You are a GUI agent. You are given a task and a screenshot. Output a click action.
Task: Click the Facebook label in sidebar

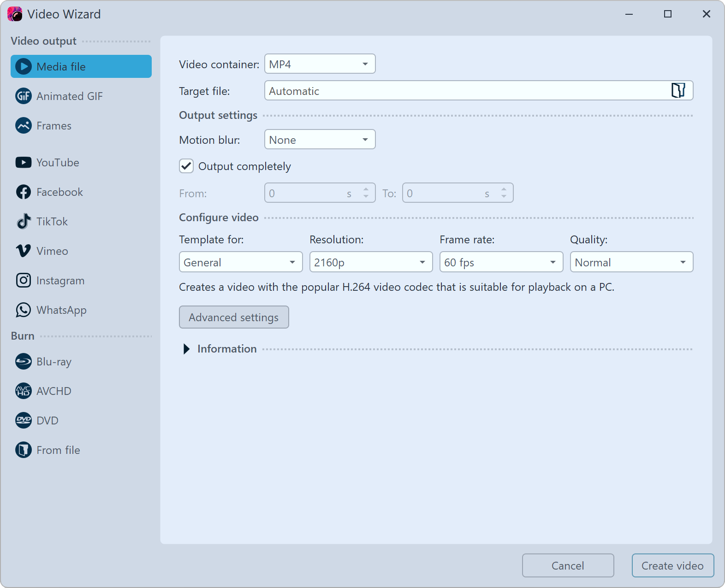(59, 192)
